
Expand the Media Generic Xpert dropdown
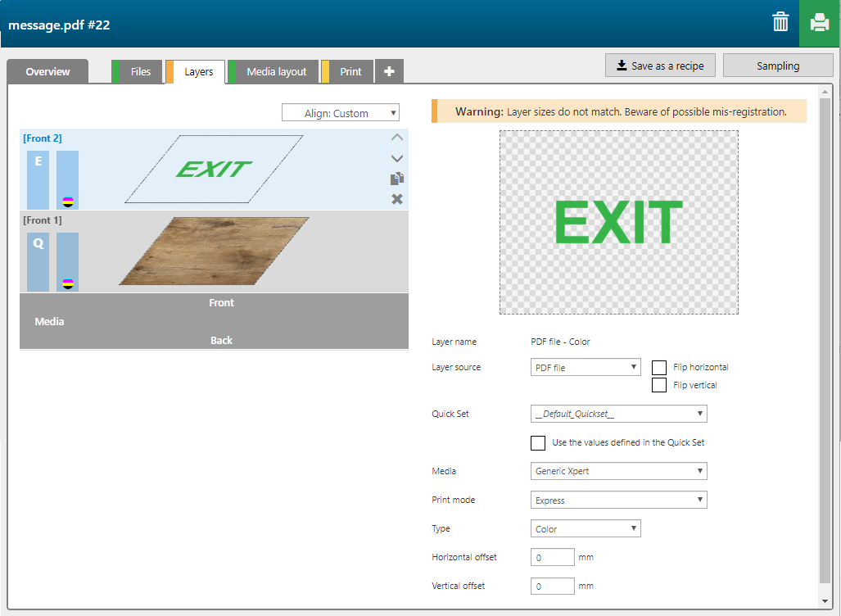(618, 471)
